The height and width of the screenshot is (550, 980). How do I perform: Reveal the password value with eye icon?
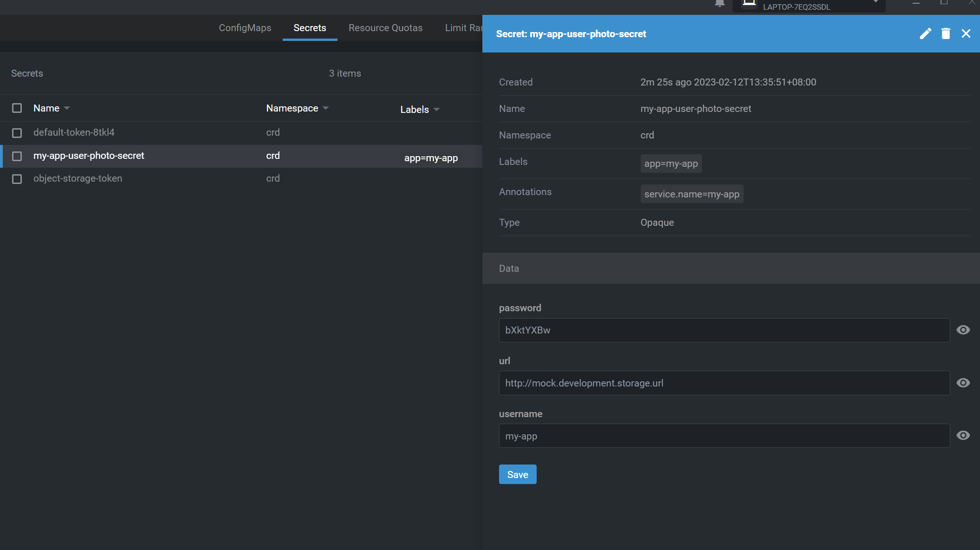coord(963,330)
